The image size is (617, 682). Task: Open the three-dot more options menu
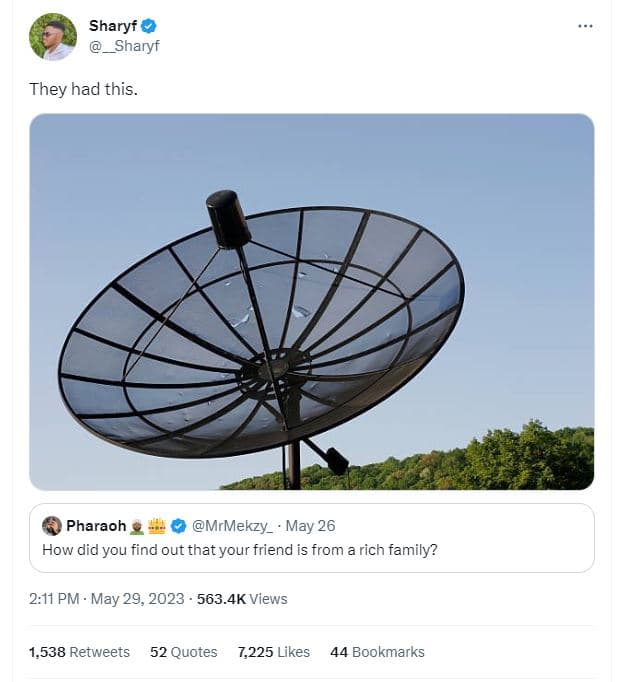coord(585,26)
